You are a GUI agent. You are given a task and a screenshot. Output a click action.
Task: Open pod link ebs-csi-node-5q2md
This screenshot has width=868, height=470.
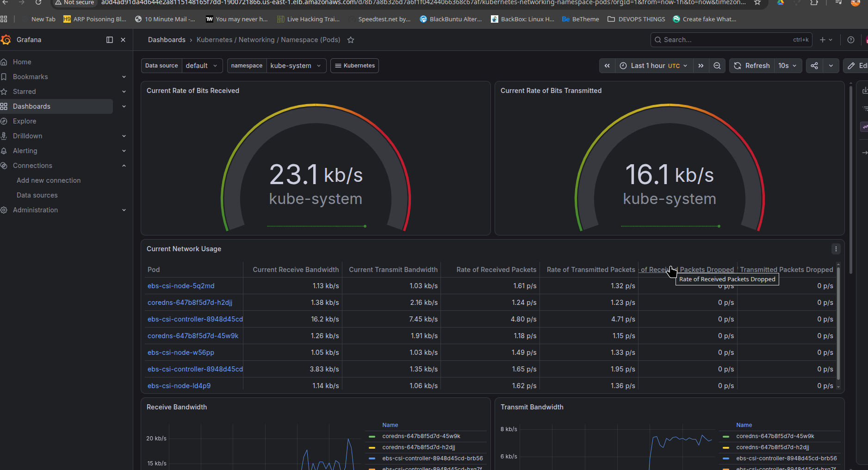click(181, 286)
